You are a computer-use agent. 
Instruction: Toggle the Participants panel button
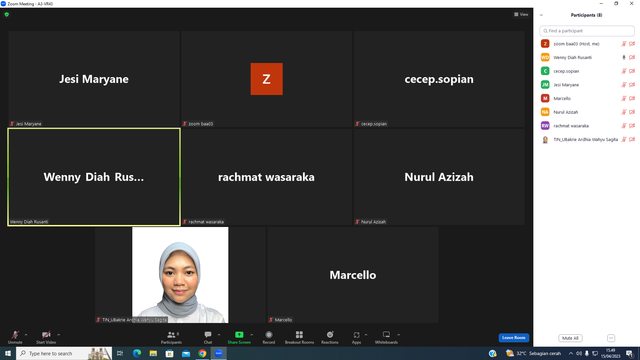(x=171, y=337)
